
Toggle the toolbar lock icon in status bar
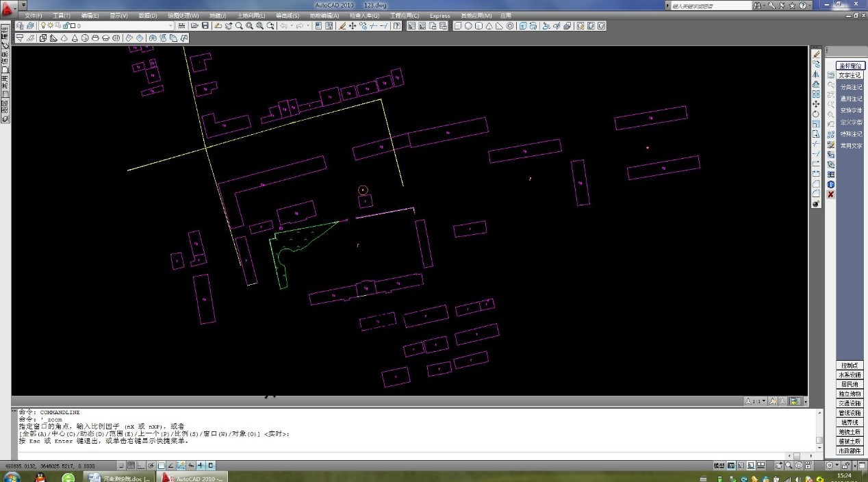[x=845, y=466]
